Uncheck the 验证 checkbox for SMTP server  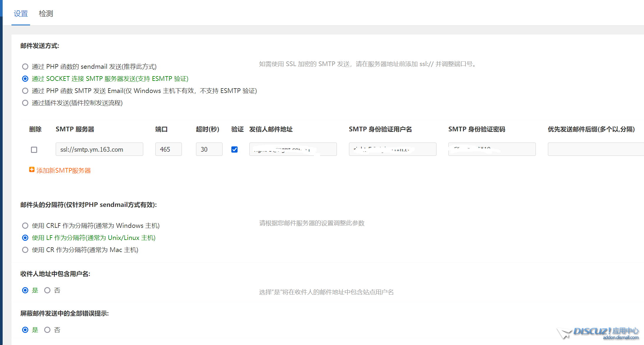[x=234, y=150]
